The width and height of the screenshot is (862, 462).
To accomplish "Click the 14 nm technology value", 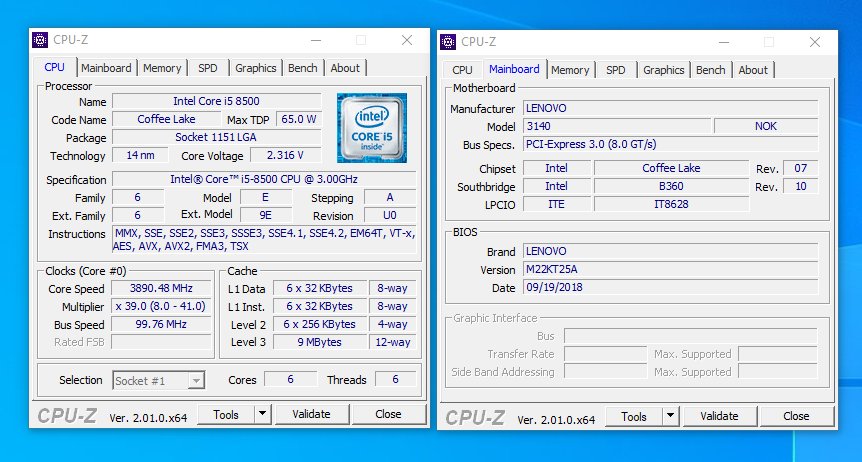I will (140, 156).
